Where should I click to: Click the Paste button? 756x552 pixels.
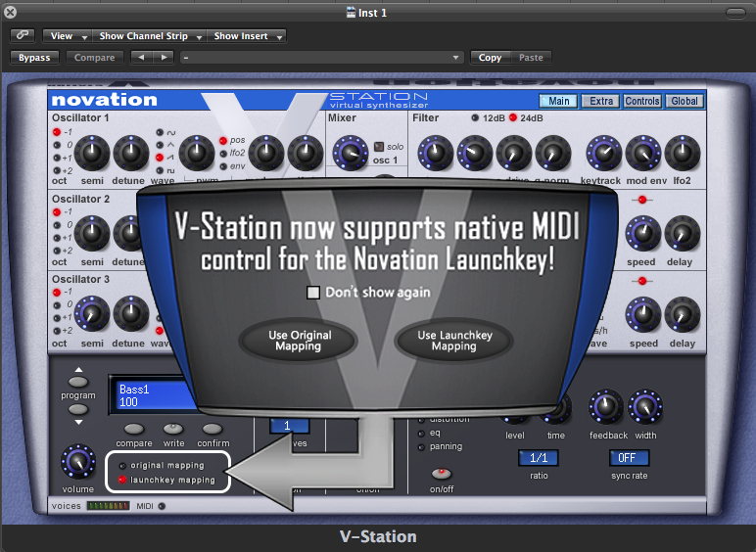531,58
